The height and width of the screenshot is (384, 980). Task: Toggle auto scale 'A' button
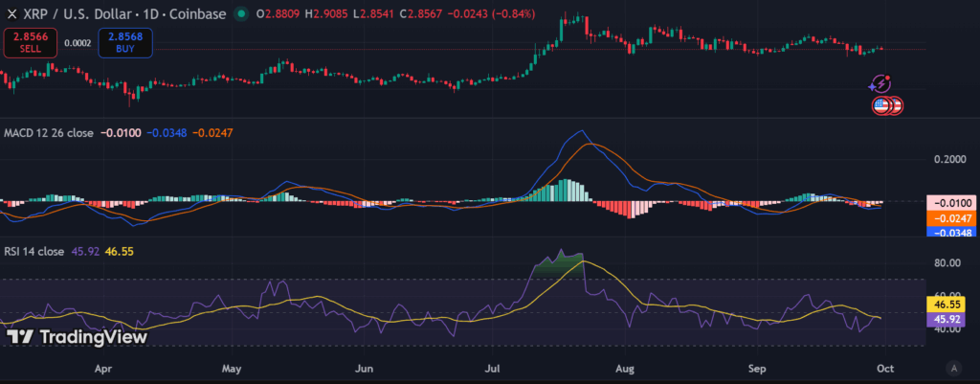(x=953, y=367)
